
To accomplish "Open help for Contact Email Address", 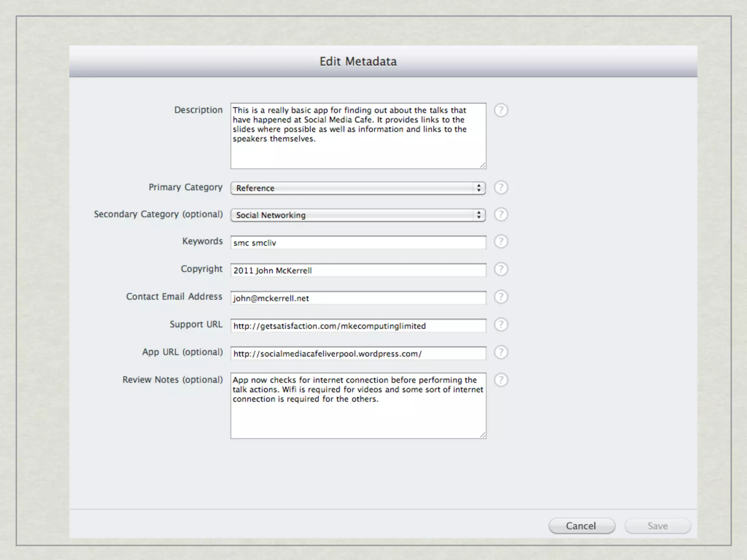I will [x=501, y=297].
